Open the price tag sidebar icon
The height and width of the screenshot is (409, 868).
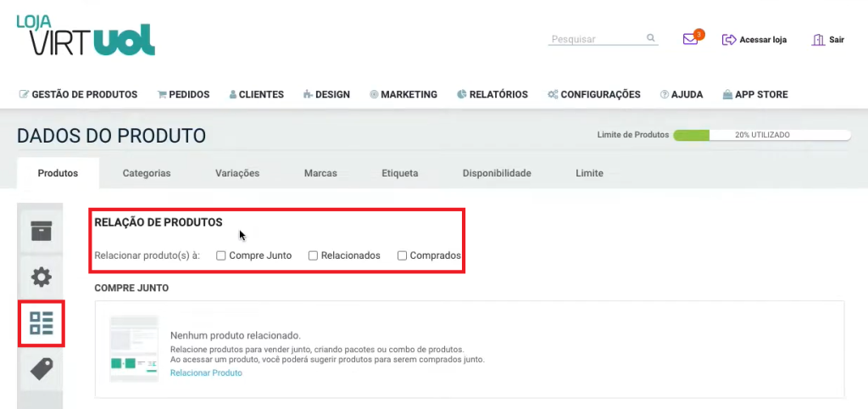point(42,369)
